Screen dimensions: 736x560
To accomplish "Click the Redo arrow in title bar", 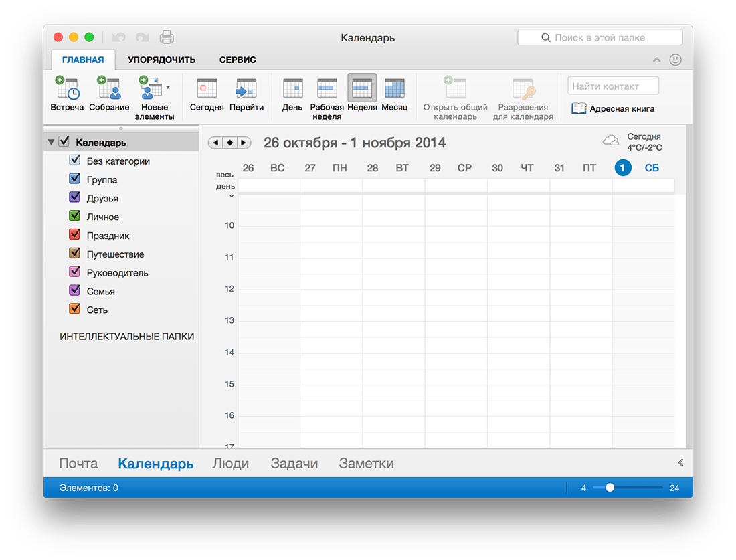I will [x=143, y=37].
